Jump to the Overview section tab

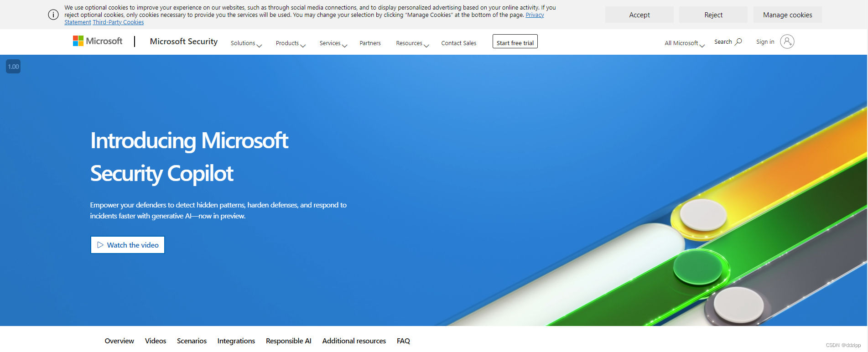click(120, 341)
